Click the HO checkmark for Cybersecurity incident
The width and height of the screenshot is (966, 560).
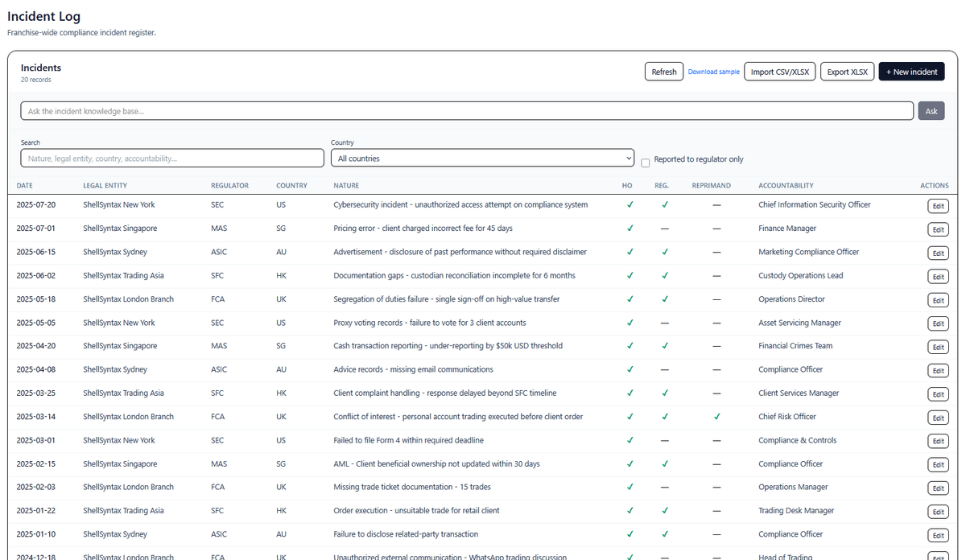(x=630, y=204)
